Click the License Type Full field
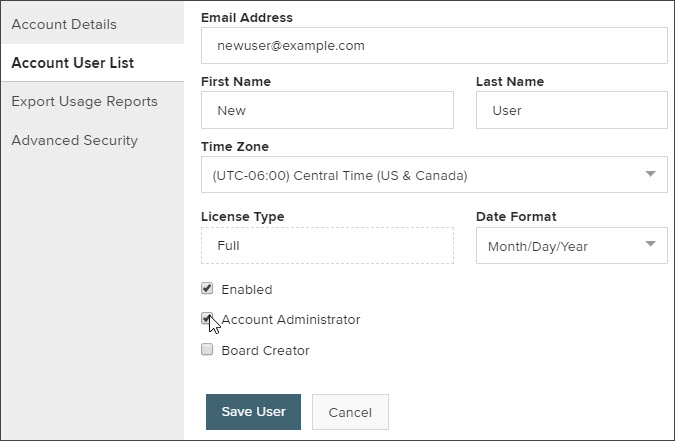The height and width of the screenshot is (441, 675). [327, 245]
